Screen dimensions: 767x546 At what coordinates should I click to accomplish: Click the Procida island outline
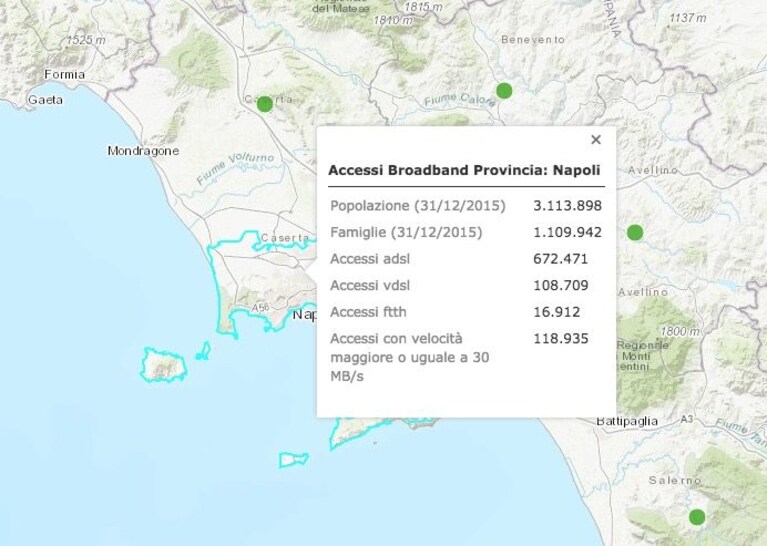pos(203,351)
